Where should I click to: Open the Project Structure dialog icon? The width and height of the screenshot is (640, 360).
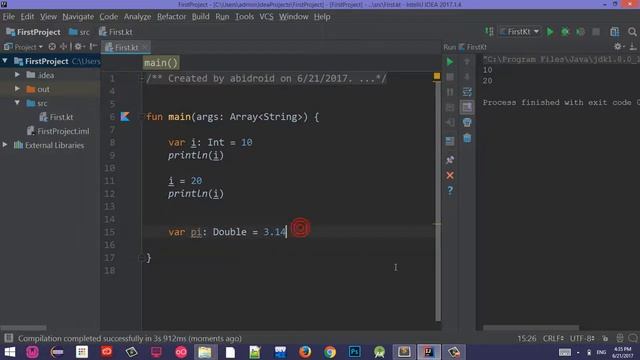pos(614,32)
